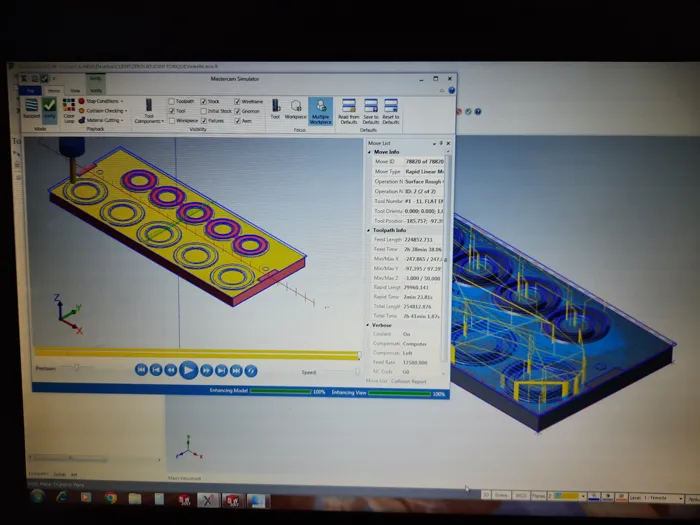
Task: Expand the Collision Checking dropdown
Action: pos(103,111)
